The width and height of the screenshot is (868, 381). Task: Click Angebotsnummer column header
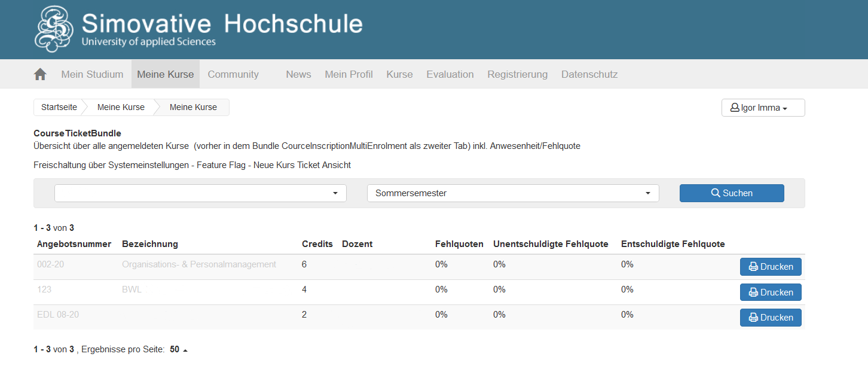click(x=74, y=244)
